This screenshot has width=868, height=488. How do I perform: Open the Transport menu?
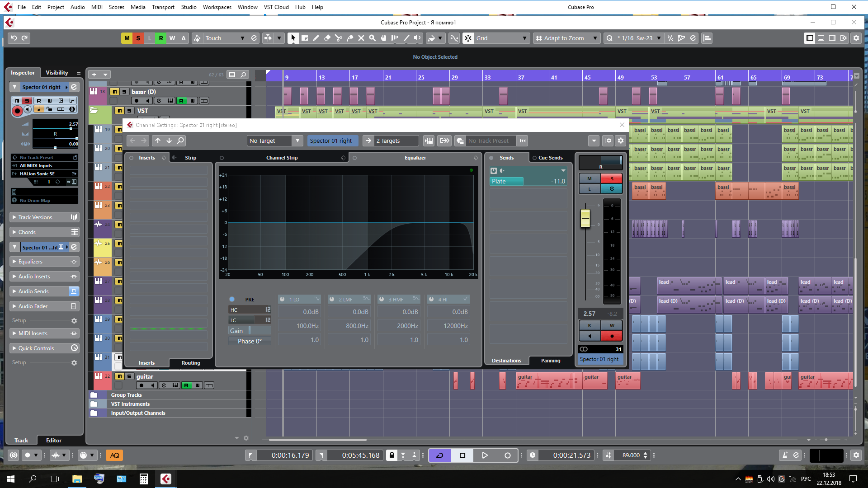[x=163, y=7]
